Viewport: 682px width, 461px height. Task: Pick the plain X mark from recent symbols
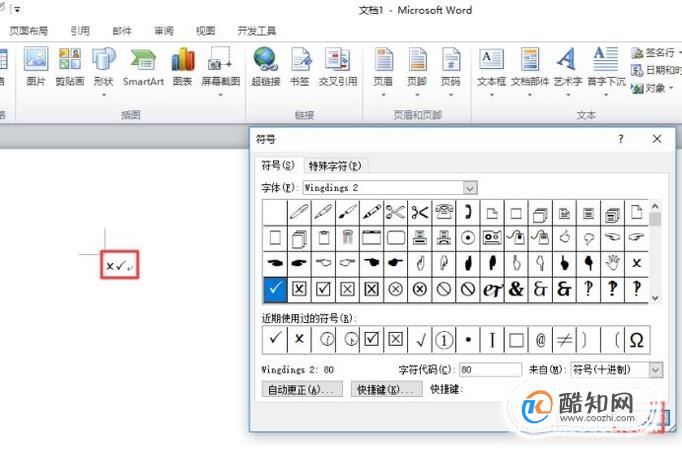click(299, 340)
